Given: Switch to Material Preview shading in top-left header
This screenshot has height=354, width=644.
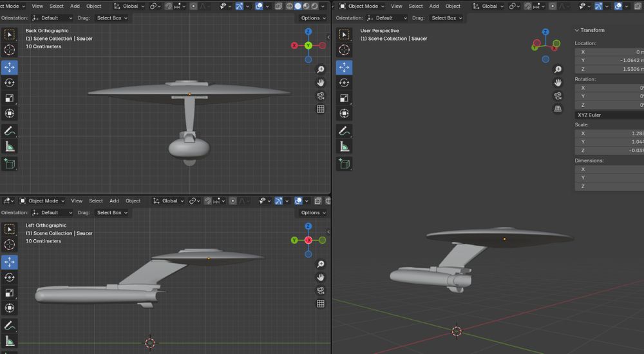Looking at the screenshot, I should (307, 6).
